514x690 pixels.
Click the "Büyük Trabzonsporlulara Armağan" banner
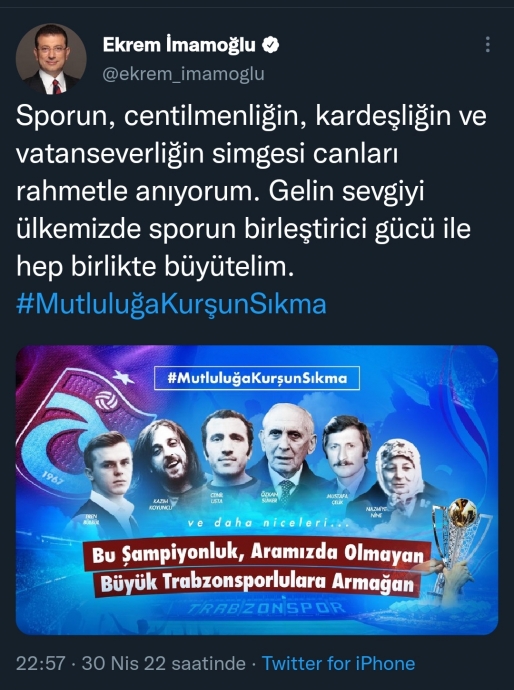tap(257, 582)
